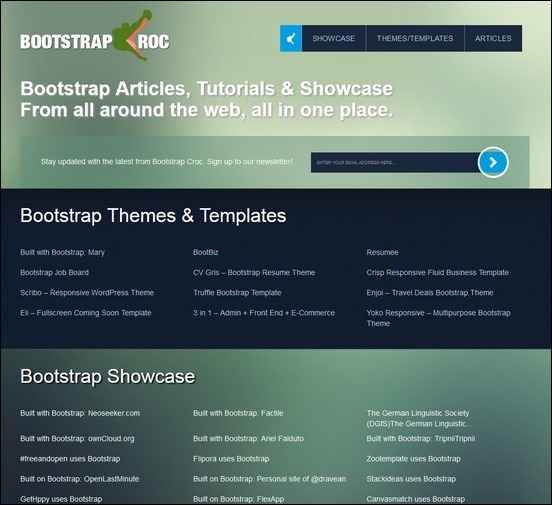Open the Showcase menu item
Image resolution: width=552 pixels, height=505 pixels.
[333, 38]
